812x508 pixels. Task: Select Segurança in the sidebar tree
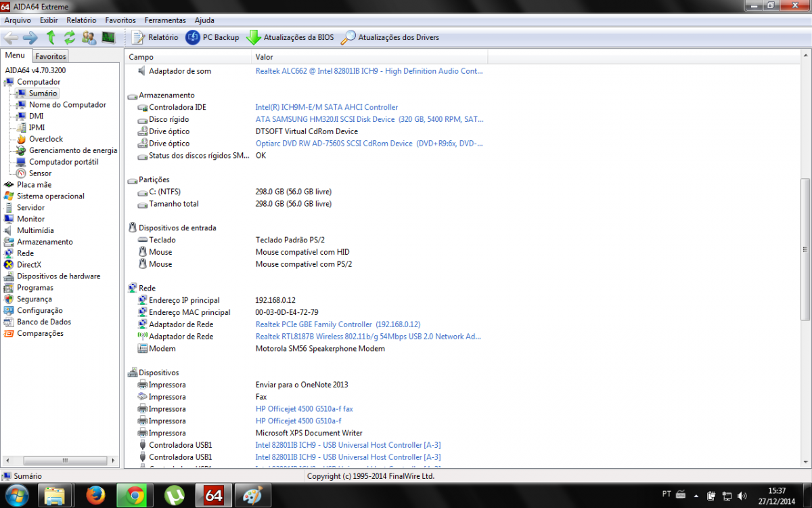click(34, 299)
